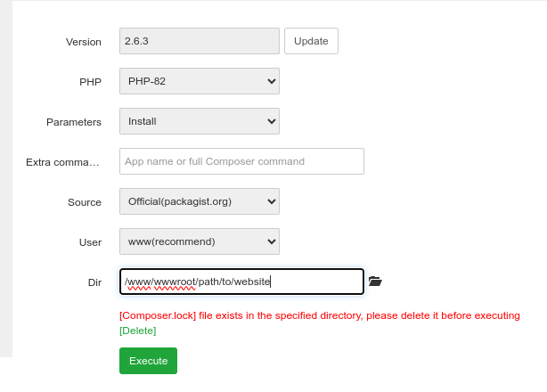Screen dimensions: 547x392
Task: Click inside the Dir path input
Action: [241, 282]
